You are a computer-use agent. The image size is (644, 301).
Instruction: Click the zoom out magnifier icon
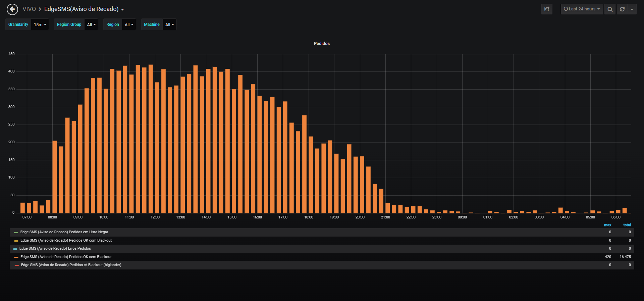coord(610,9)
